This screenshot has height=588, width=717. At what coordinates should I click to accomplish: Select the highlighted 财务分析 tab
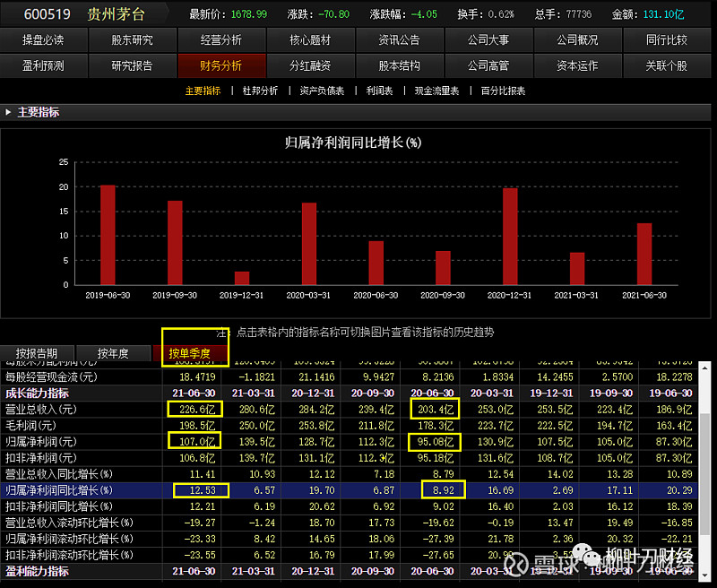click(221, 65)
